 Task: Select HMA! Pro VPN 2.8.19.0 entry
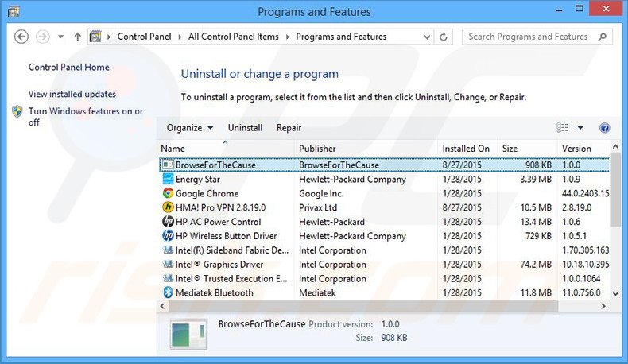(221, 207)
